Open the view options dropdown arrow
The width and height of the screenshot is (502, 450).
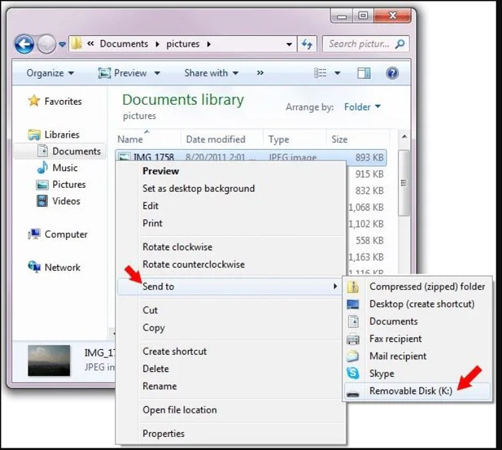[337, 73]
